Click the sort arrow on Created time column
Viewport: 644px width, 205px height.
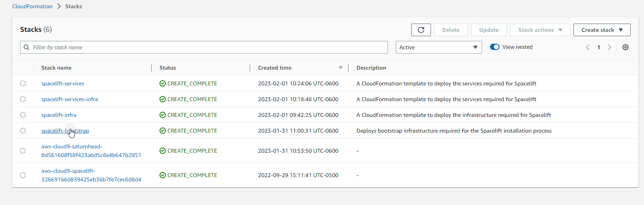coord(341,68)
